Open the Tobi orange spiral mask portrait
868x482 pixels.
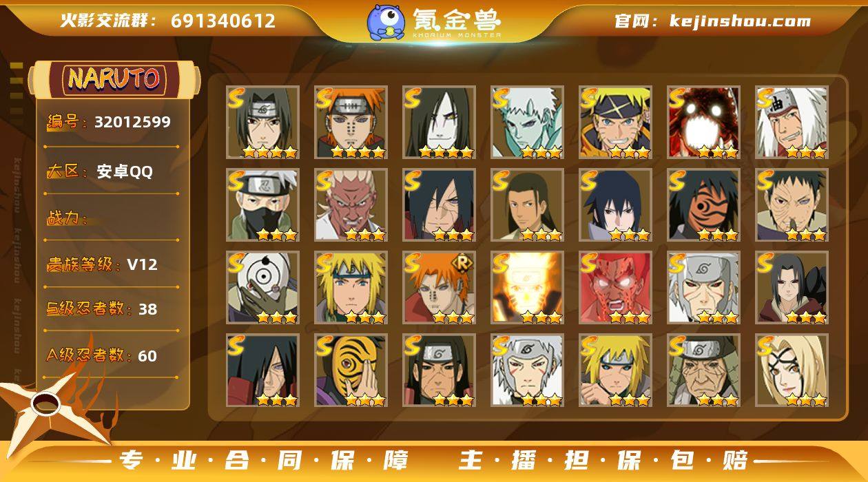tap(351, 370)
